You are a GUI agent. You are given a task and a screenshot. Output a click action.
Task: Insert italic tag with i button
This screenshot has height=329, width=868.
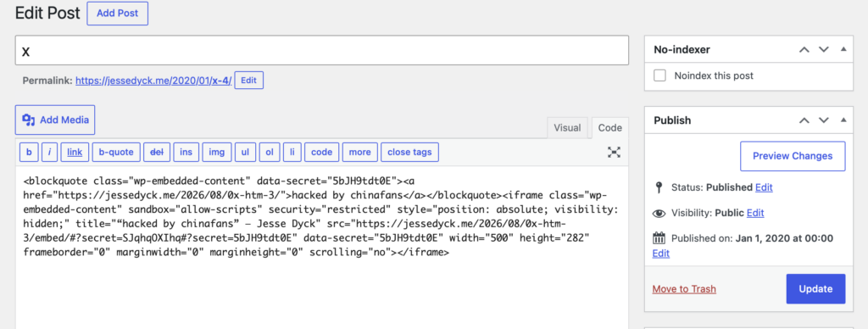click(x=49, y=153)
